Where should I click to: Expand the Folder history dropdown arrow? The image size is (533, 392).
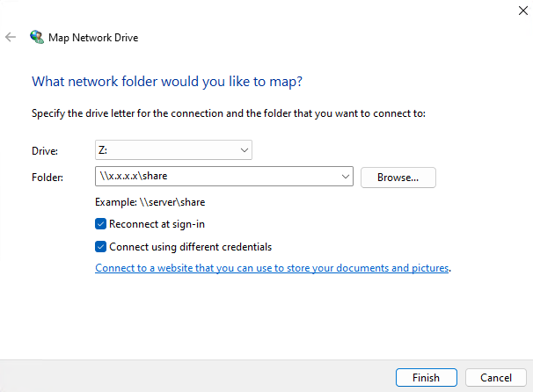[x=344, y=177]
